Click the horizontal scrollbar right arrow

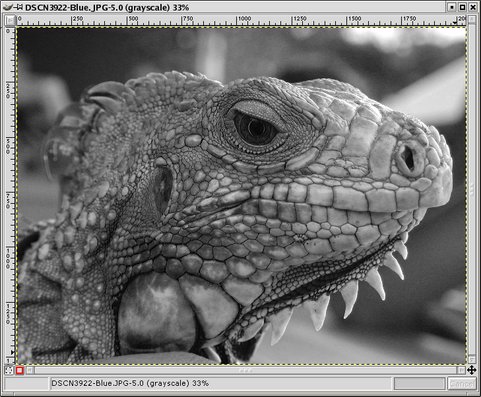[x=461, y=370]
